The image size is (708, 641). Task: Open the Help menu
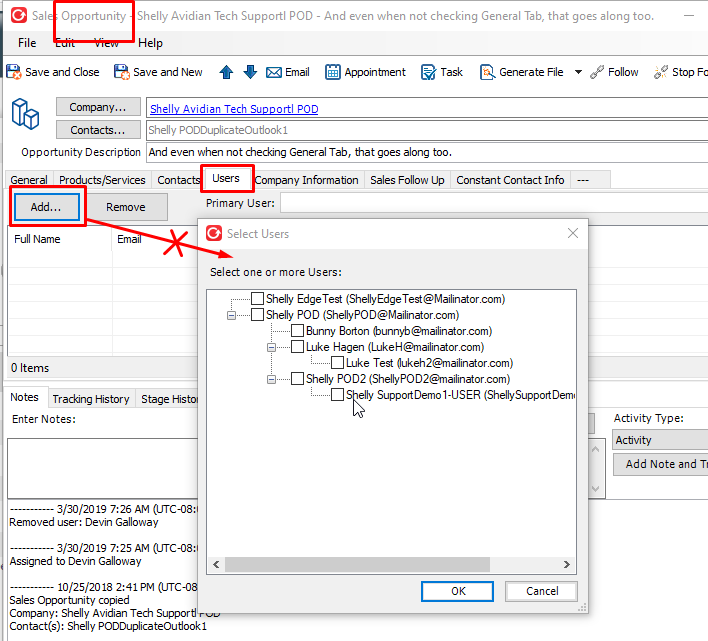coord(150,43)
